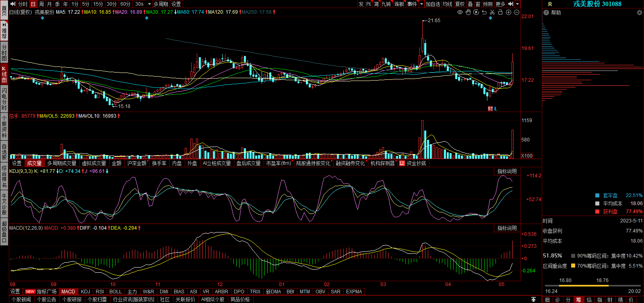Select the KDJ indicator tab at bottom
Screen dimensions: 644x303
[x=85, y=291]
